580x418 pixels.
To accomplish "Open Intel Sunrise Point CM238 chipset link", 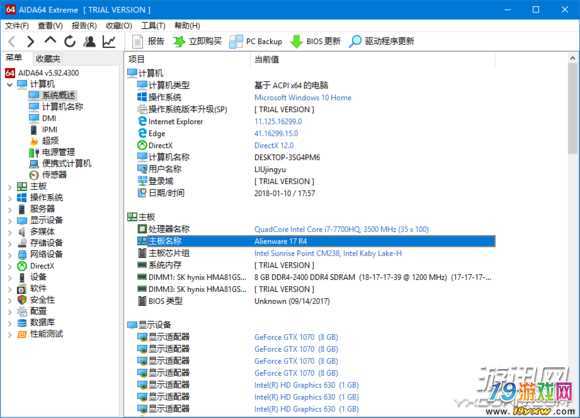I will [328, 253].
